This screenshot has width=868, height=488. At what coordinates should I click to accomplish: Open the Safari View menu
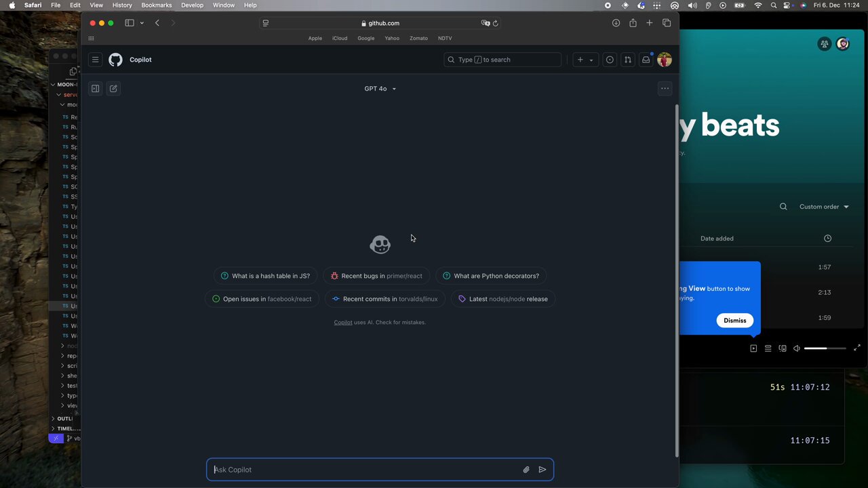click(96, 5)
